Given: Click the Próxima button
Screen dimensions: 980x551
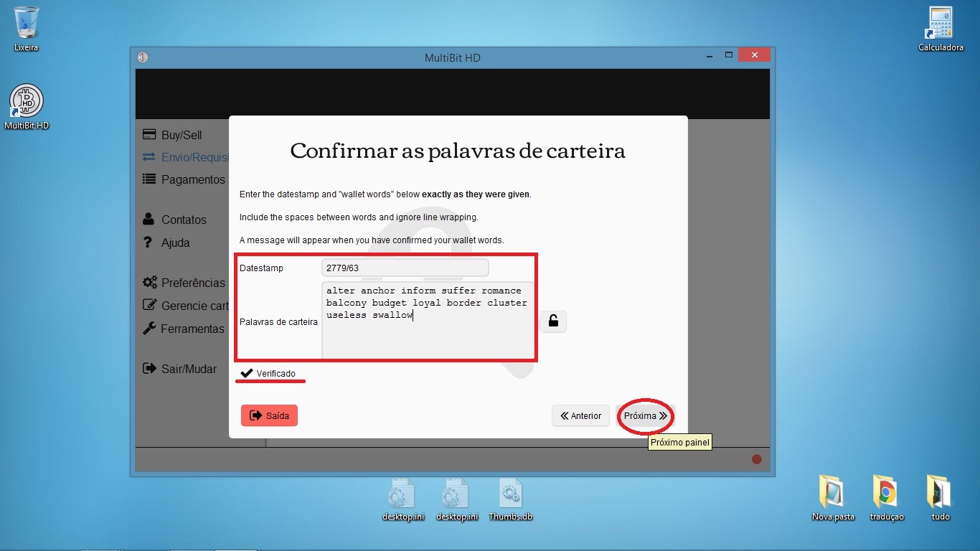Looking at the screenshot, I should pyautogui.click(x=645, y=416).
